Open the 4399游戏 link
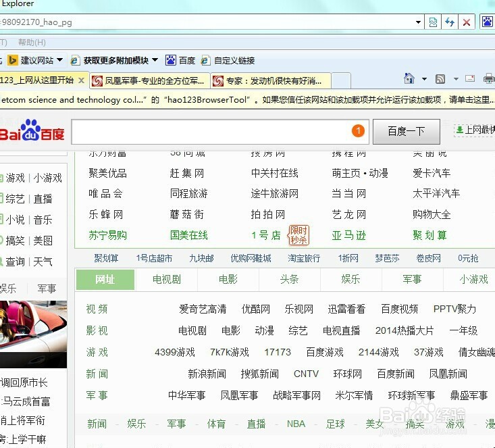495x448 pixels. click(175, 352)
